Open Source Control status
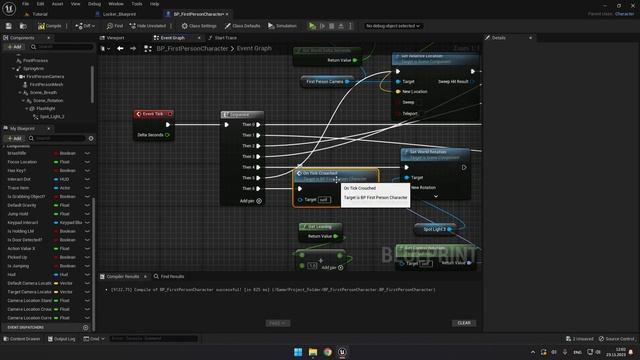 pyautogui.click(x=617, y=339)
